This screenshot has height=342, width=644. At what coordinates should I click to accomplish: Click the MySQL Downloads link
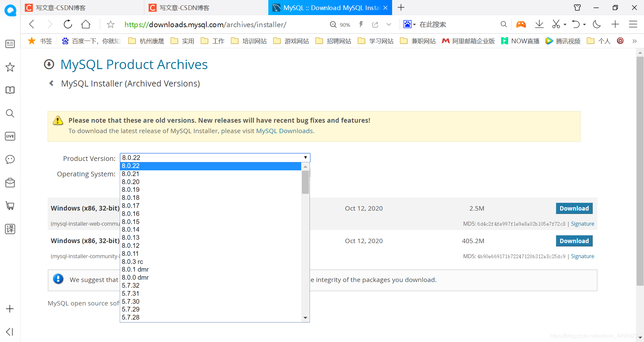tap(284, 131)
